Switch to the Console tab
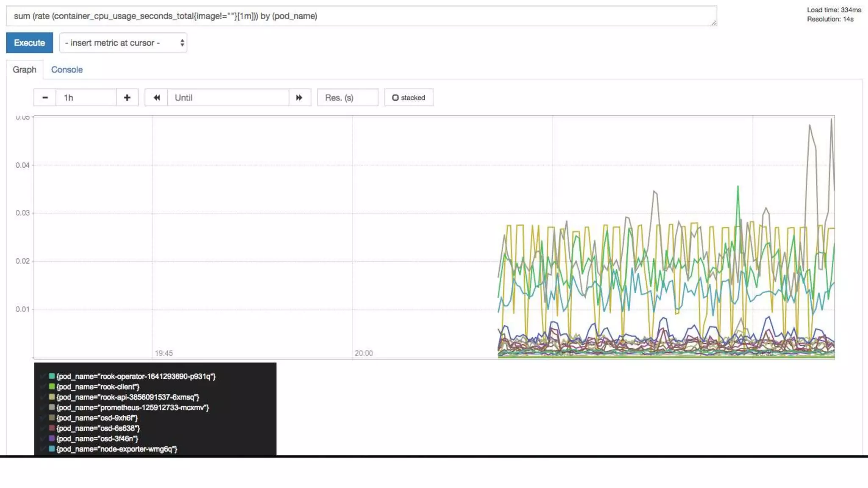Screen dimensions: 868x488 coord(67,69)
